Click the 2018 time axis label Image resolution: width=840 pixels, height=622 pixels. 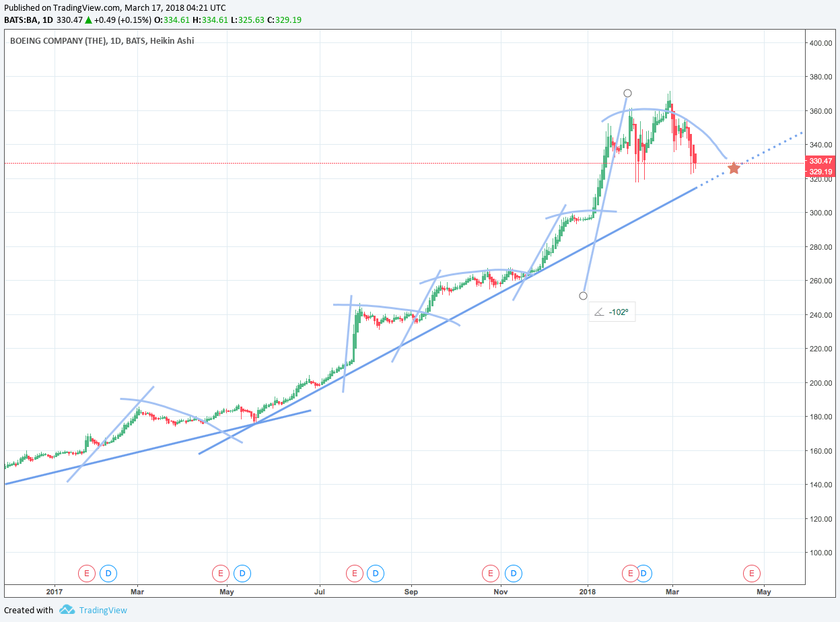[x=588, y=592]
